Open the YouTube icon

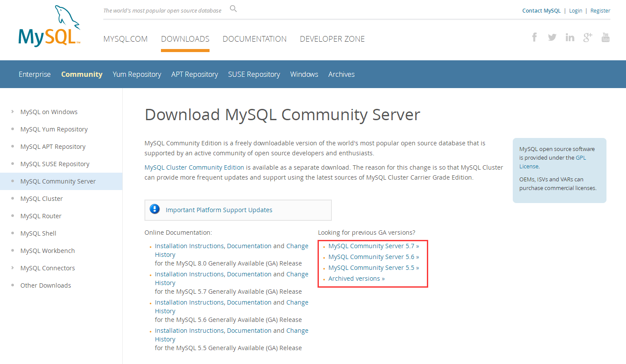point(606,37)
